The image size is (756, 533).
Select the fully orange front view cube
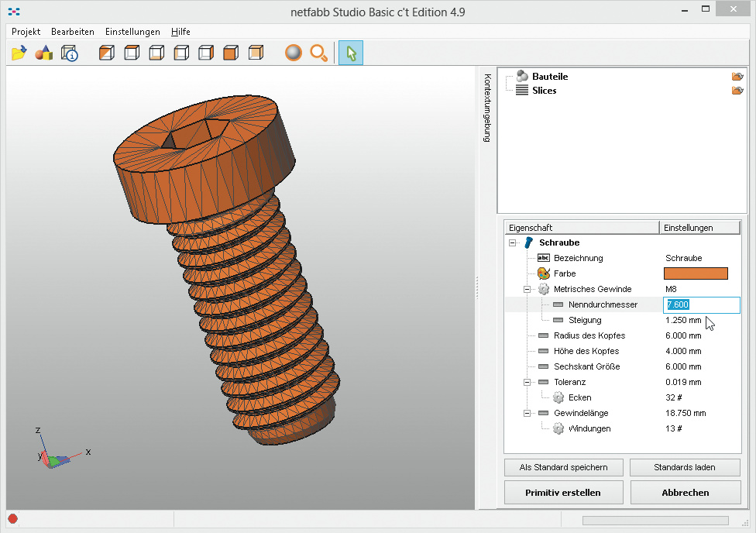click(231, 53)
